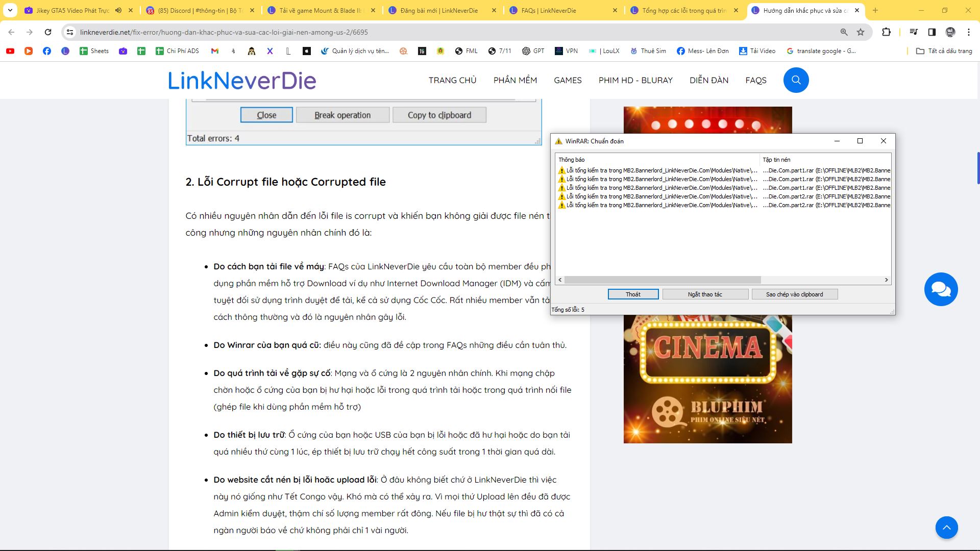980x551 pixels.
Task: Click the Break operation button
Action: pos(342,114)
